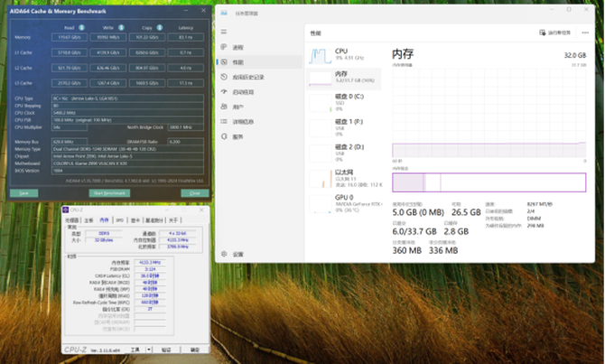Open the startup apps gauge icon
The height and width of the screenshot is (364, 605).
coord(224,92)
